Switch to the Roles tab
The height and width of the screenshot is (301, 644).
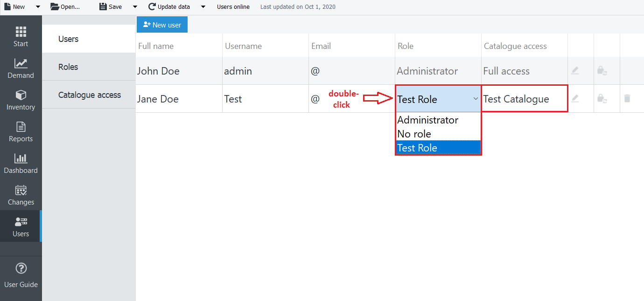click(68, 67)
